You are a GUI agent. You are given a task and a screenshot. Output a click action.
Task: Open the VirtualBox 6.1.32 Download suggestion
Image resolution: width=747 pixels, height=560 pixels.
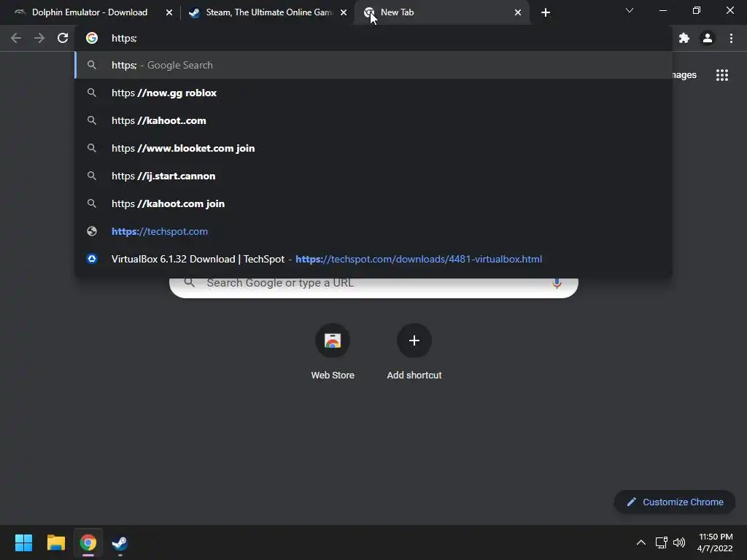pos(373,259)
